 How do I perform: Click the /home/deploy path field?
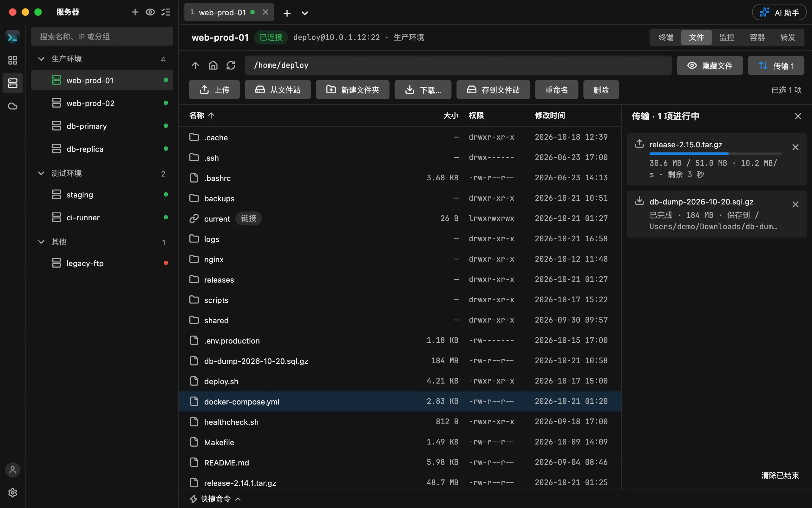coord(458,65)
